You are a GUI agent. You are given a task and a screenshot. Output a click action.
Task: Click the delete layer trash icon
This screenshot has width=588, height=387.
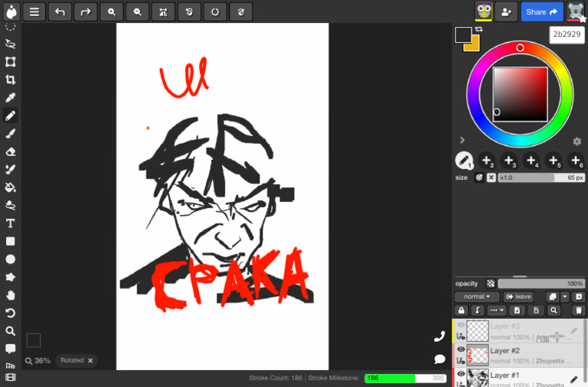click(x=579, y=311)
